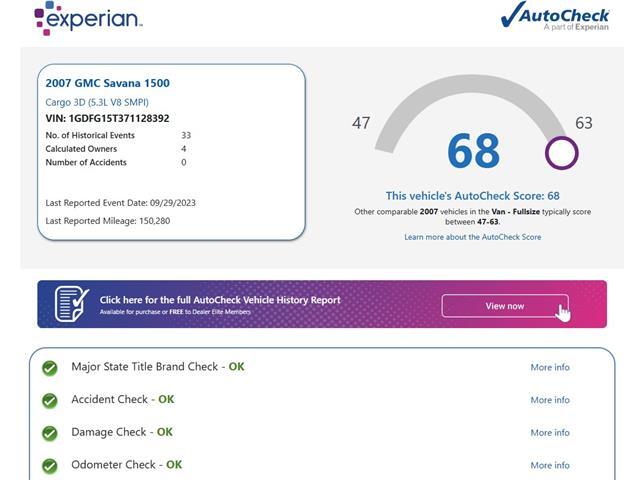Click the gauge high value 63
The image size is (640, 480).
[584, 123]
